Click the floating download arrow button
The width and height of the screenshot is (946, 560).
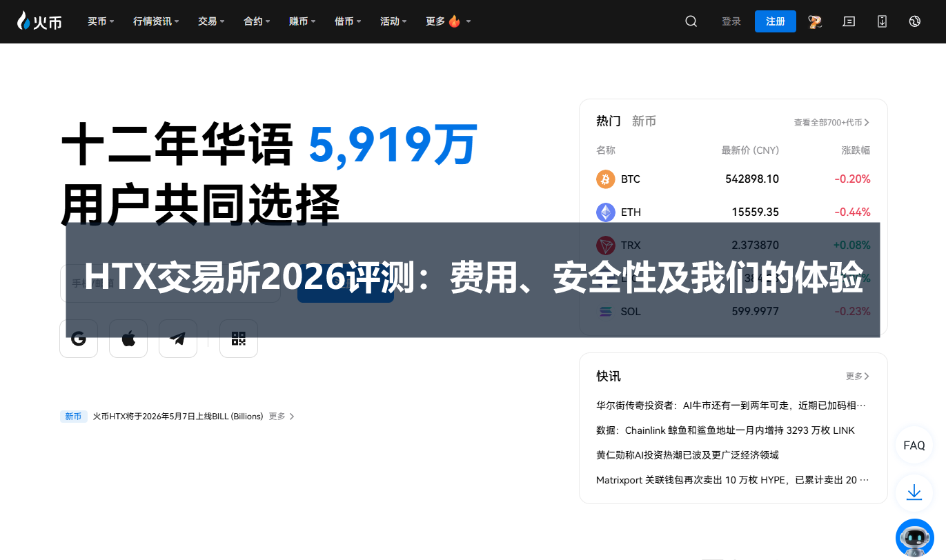pos(914,492)
